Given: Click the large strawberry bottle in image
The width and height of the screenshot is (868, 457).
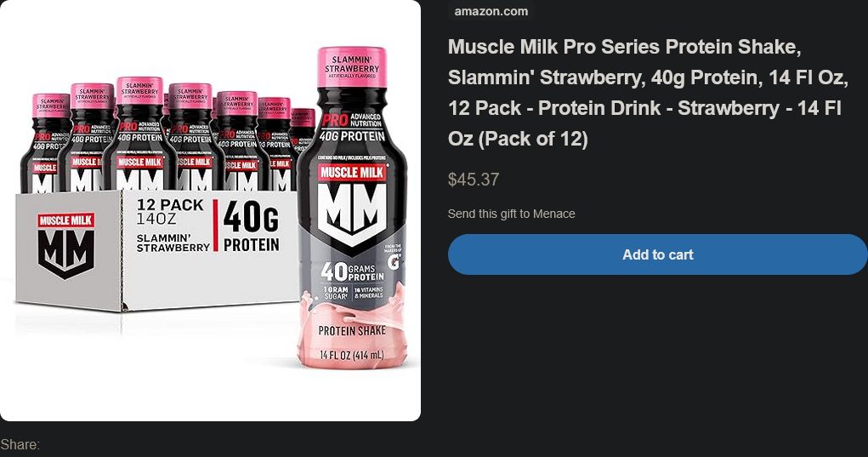Looking at the screenshot, I should (351, 255).
